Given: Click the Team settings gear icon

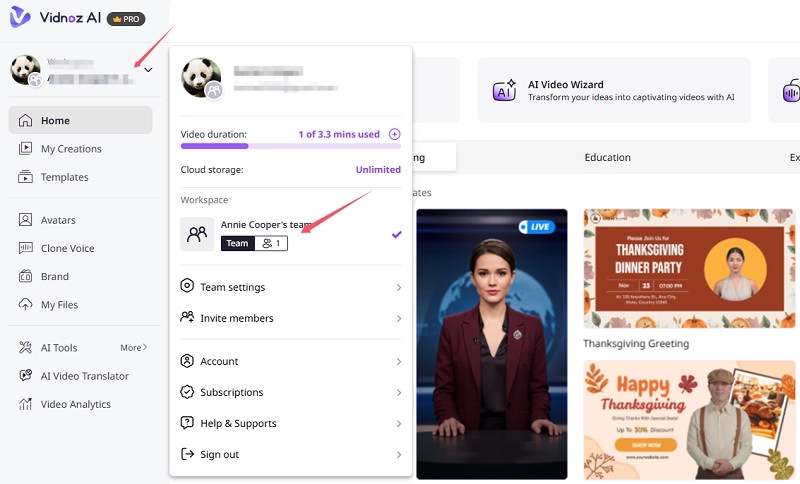Looking at the screenshot, I should point(187,286).
